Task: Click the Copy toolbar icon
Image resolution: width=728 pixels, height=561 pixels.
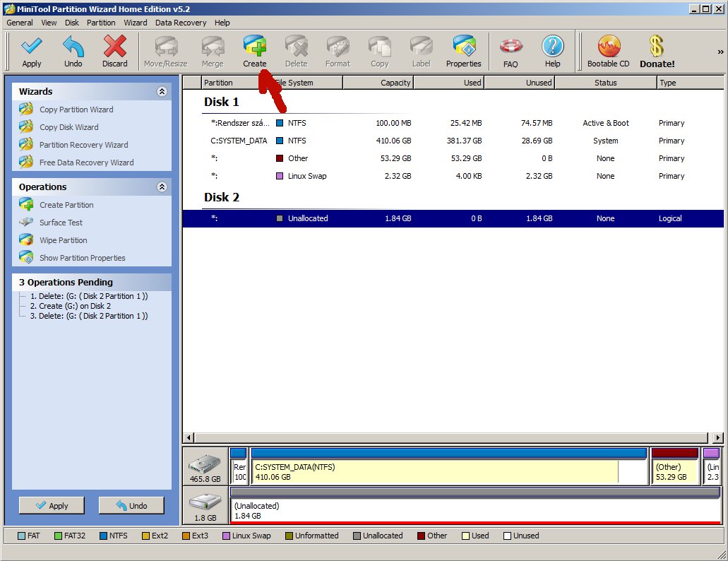Action: 380,47
